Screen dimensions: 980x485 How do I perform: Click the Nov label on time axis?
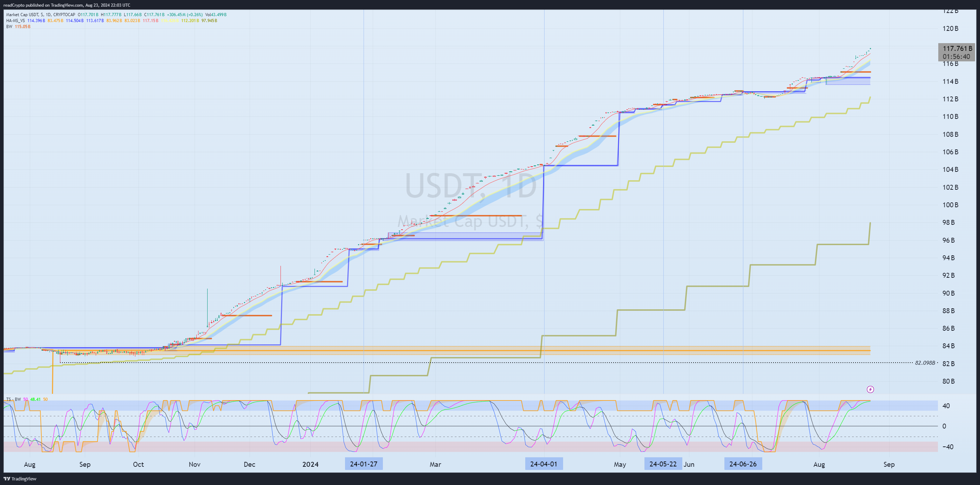click(x=194, y=464)
